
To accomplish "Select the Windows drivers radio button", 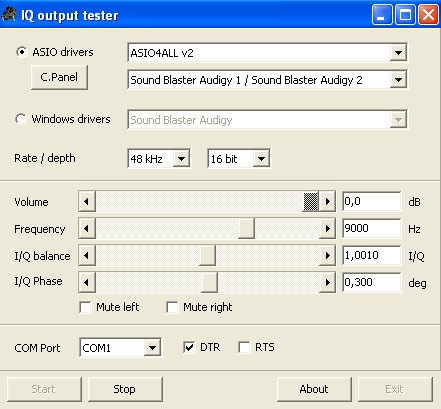I will (21, 119).
